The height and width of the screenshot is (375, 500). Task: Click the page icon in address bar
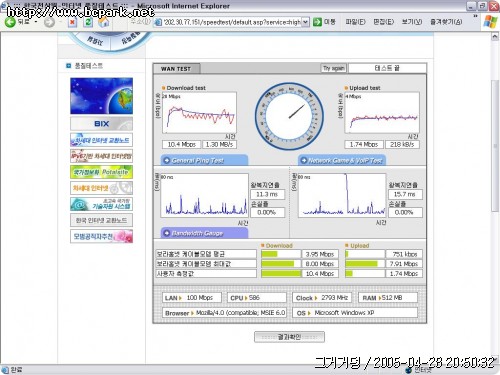click(x=158, y=22)
